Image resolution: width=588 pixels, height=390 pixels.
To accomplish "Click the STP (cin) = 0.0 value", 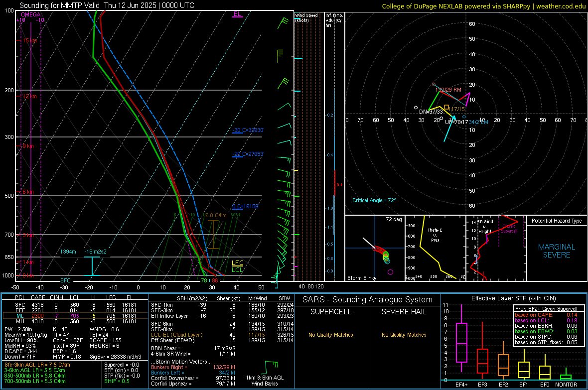I will click(121, 370).
